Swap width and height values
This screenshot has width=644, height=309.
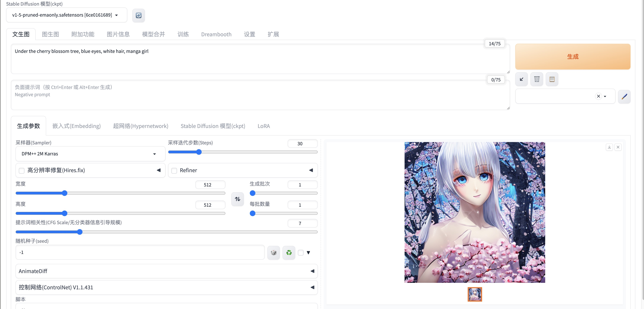(237, 199)
